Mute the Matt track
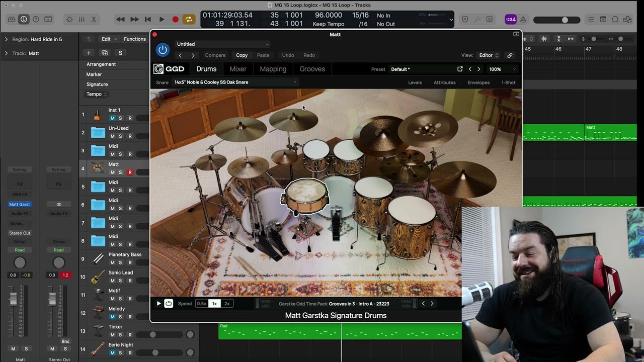The image size is (644, 362). click(112, 172)
